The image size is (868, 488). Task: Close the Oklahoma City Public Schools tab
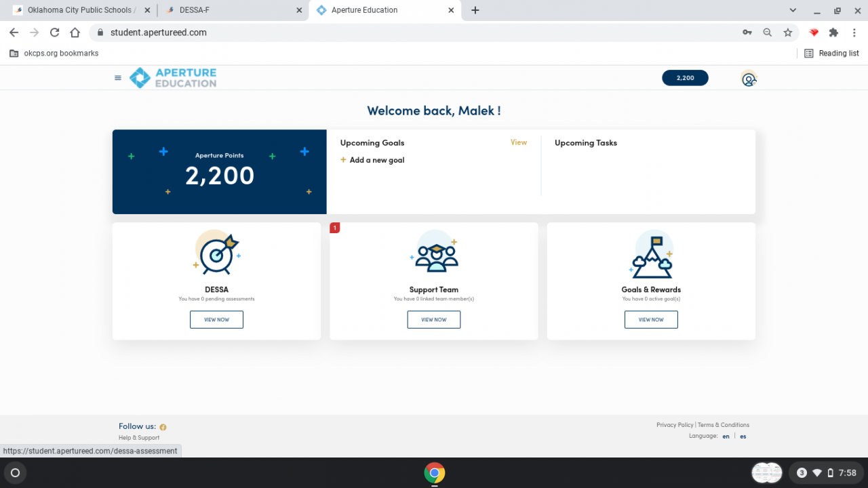click(x=147, y=10)
